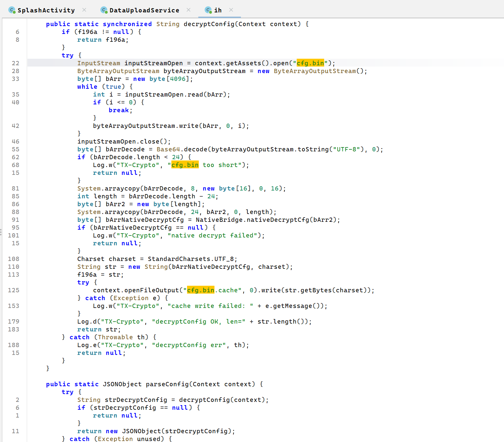The width and height of the screenshot is (504, 442).
Task: Click the highlighted "cfg.bin" in too short log
Action: pyautogui.click(x=185, y=165)
